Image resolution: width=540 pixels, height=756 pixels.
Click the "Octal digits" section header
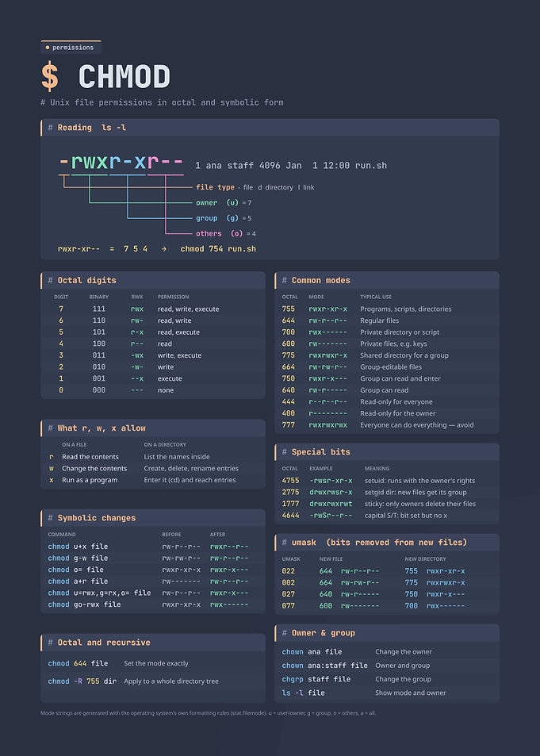pyautogui.click(x=153, y=280)
